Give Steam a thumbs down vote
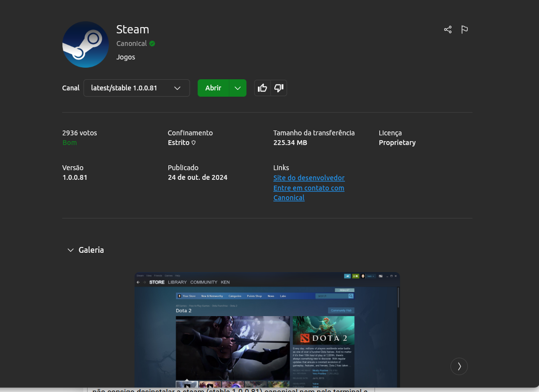 pyautogui.click(x=279, y=88)
